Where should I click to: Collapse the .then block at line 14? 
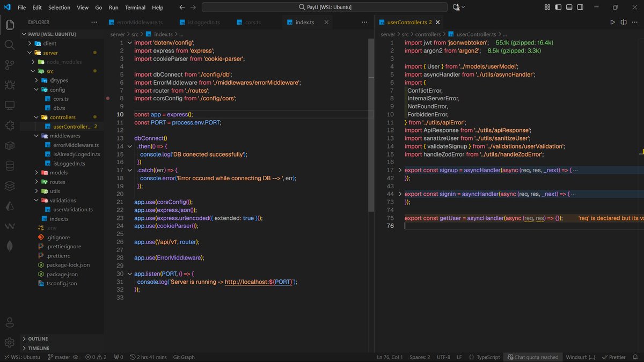point(129,146)
